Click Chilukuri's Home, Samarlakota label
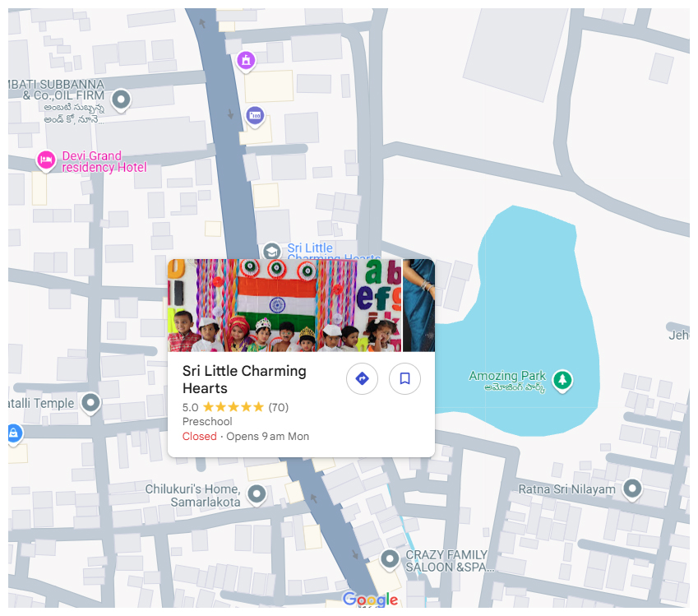 192,495
